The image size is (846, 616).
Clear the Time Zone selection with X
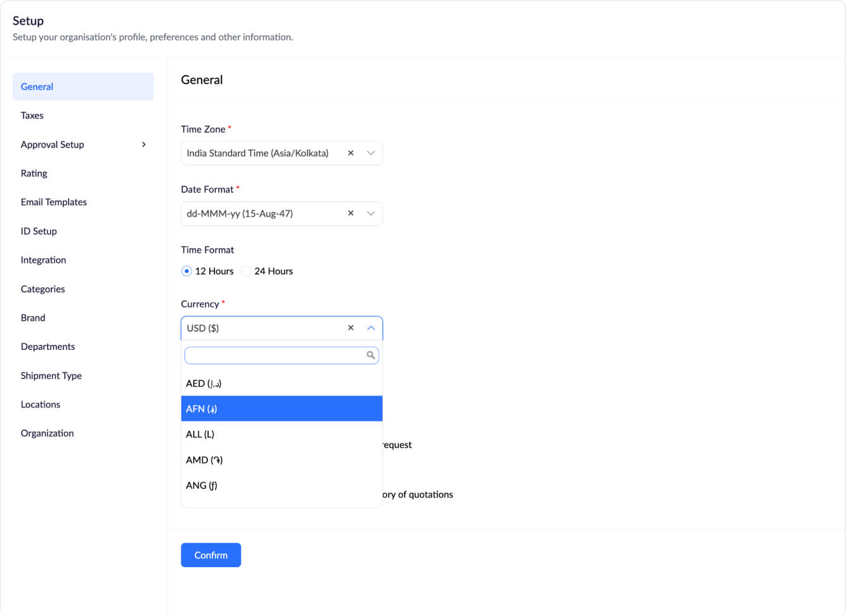coord(351,153)
